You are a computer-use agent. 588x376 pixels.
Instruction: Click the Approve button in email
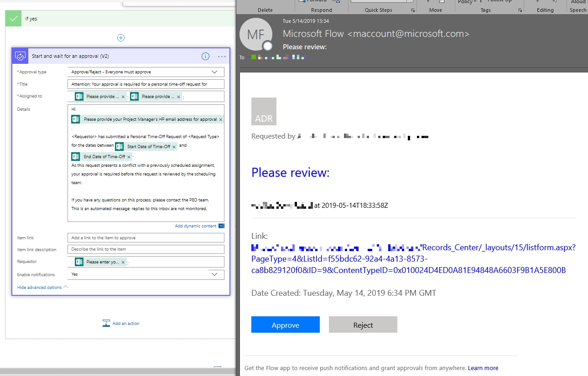click(x=286, y=324)
